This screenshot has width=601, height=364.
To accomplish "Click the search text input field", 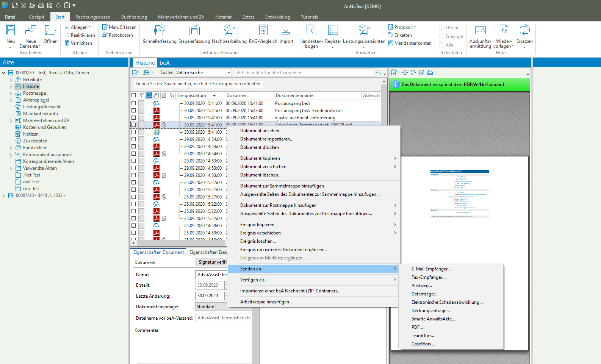I will click(x=304, y=73).
